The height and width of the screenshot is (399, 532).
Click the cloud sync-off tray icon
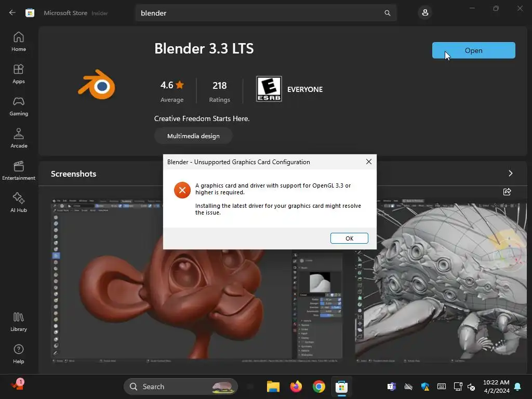pos(408,387)
